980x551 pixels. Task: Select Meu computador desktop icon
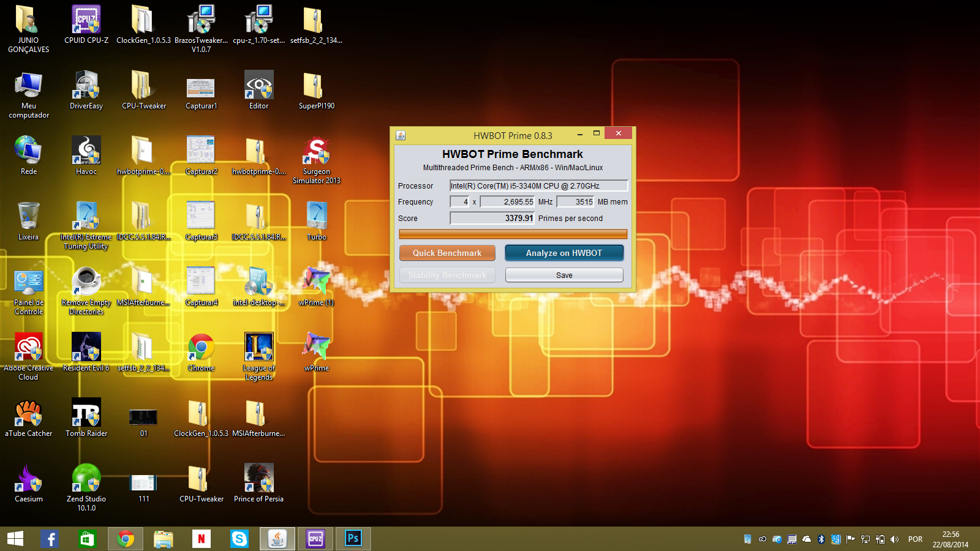(29, 94)
